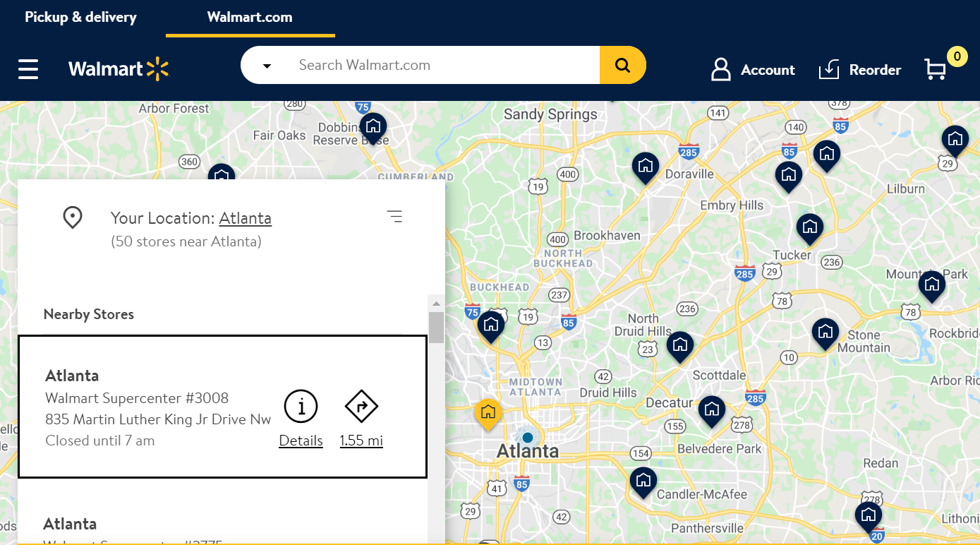Click the Atlanta location link
The image size is (980, 545).
click(246, 218)
